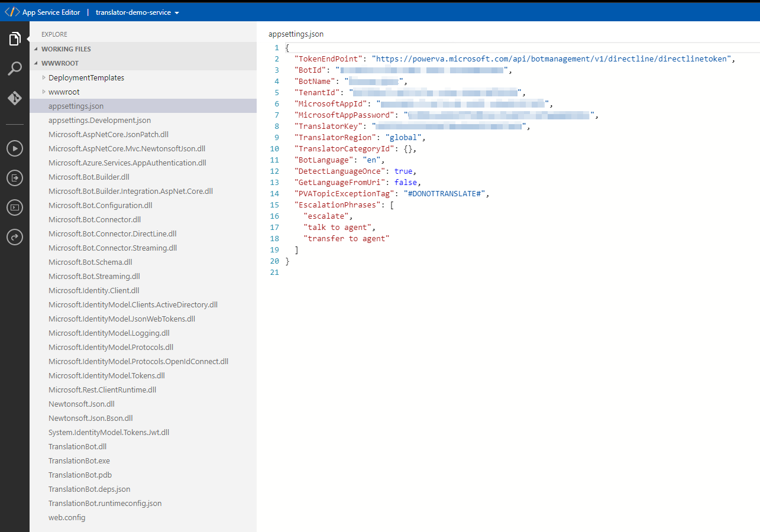760x532 pixels.
Task: Click the TokenEndPoint URL in editor
Action: point(552,59)
